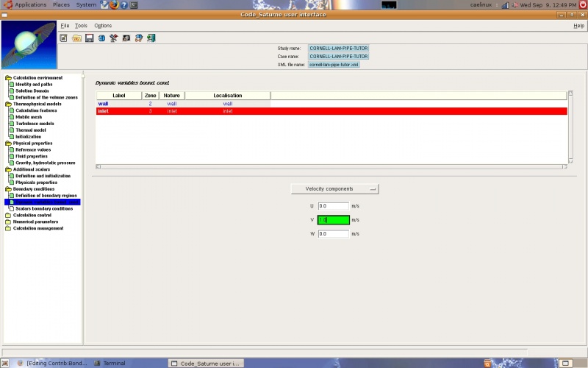Open the blue help question mark launcher
The height and width of the screenshot is (368, 588).
tap(123, 5)
